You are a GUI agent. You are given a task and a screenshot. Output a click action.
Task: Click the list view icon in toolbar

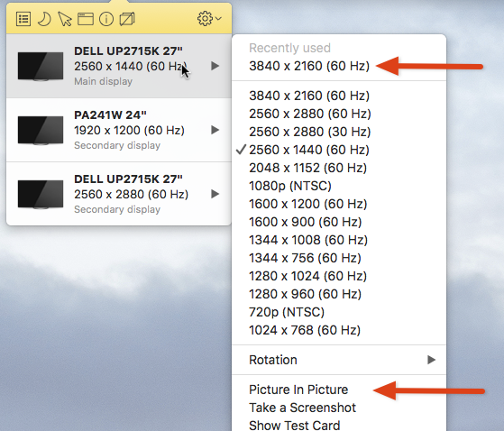click(23, 19)
